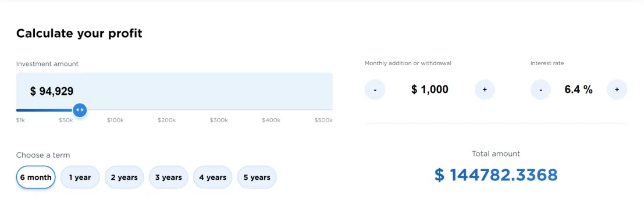
Task: Click the 6.4 % interest rate value
Action: (579, 90)
